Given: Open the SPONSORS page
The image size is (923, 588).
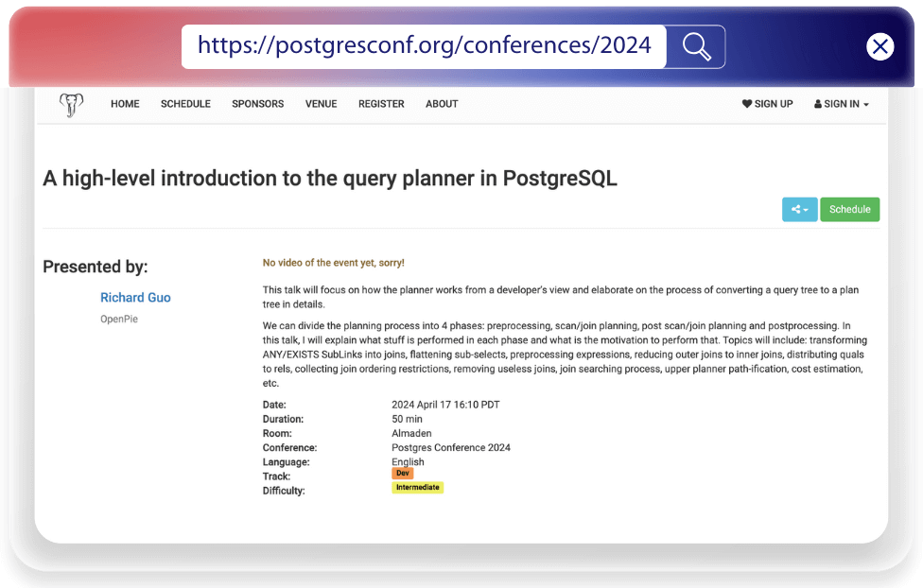Looking at the screenshot, I should (257, 104).
